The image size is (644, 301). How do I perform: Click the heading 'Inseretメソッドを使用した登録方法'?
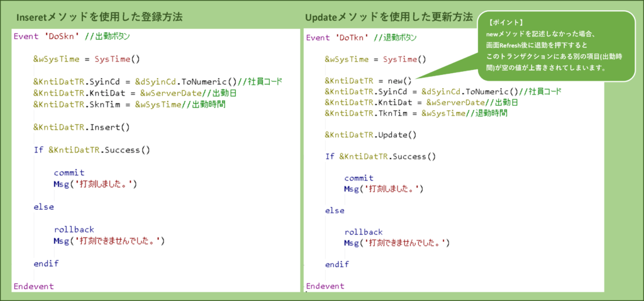(x=99, y=17)
